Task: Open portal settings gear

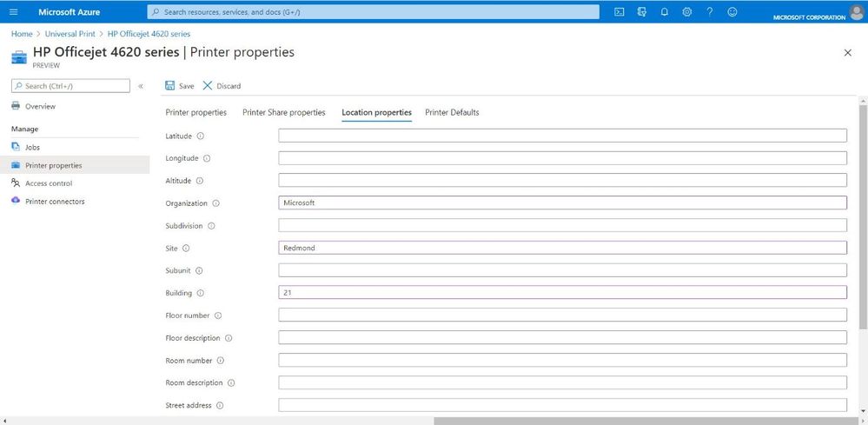Action: point(687,11)
